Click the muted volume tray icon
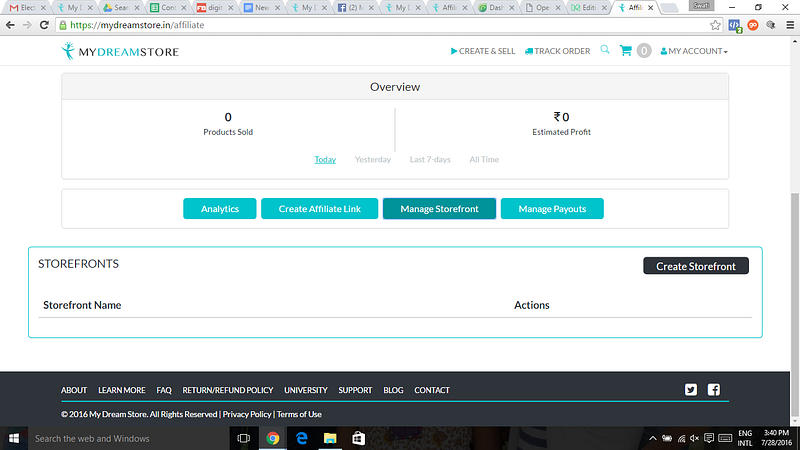This screenshot has width=800, height=450. [694, 438]
